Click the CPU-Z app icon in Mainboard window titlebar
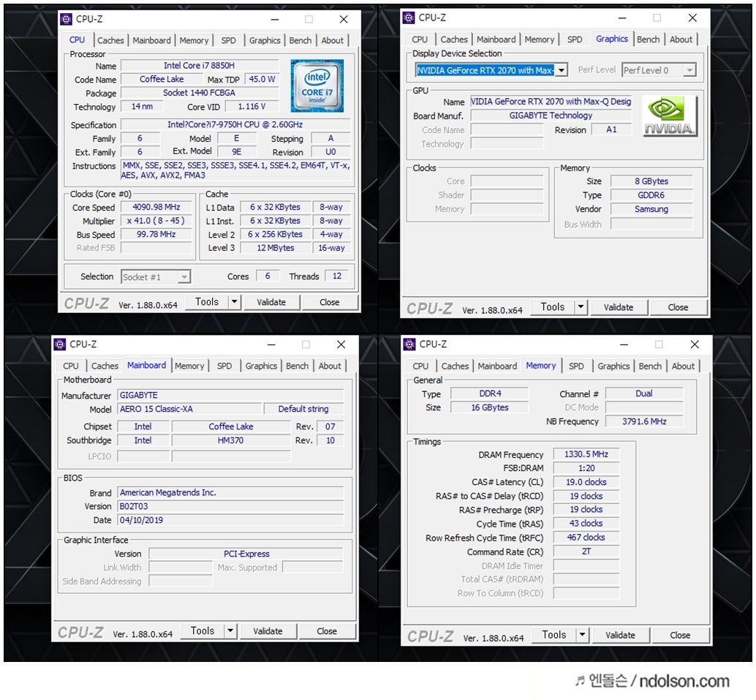 coord(60,345)
